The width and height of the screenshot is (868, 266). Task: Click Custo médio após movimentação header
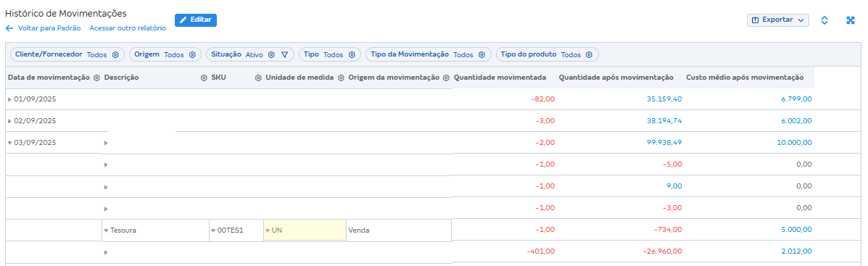pyautogui.click(x=745, y=78)
